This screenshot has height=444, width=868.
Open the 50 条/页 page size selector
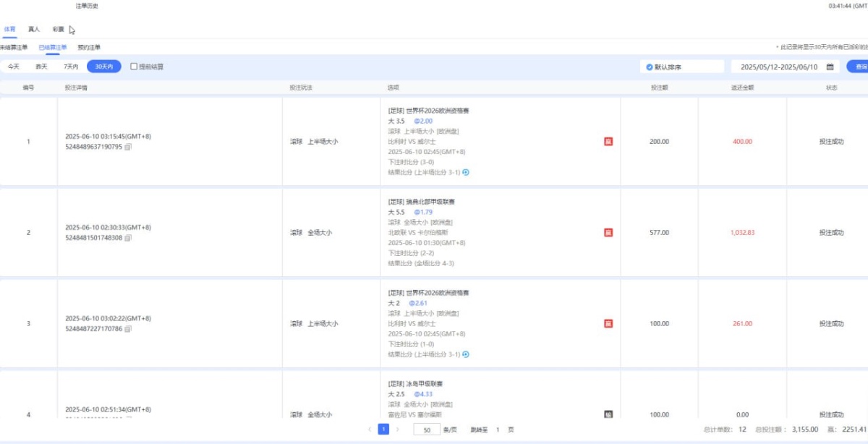pyautogui.click(x=427, y=430)
